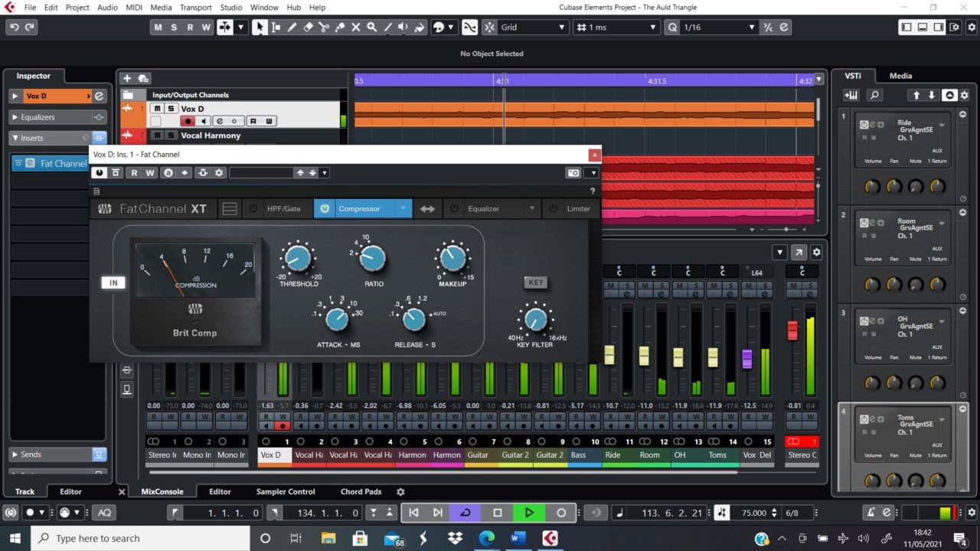Select the Draw pencil tool
This screenshot has width=980, height=551.
(x=292, y=27)
